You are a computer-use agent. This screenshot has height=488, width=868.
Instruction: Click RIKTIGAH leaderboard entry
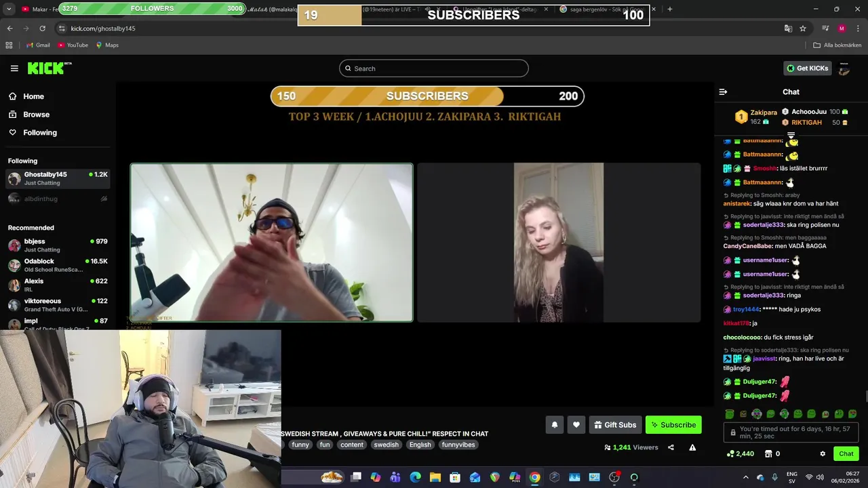[x=814, y=123]
